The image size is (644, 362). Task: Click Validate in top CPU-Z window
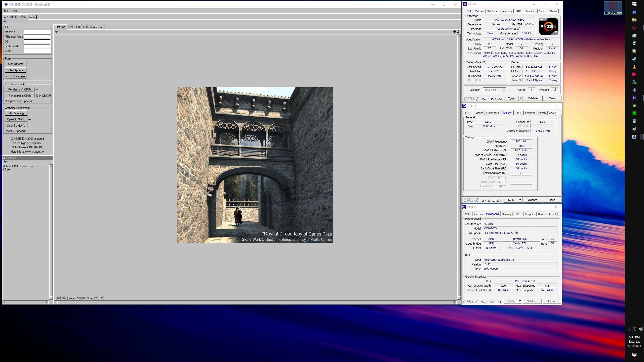click(533, 98)
